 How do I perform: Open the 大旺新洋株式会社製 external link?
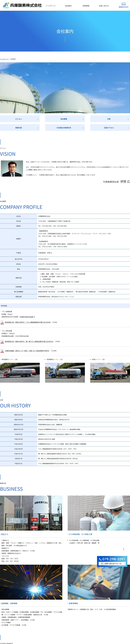pos(26,317)
